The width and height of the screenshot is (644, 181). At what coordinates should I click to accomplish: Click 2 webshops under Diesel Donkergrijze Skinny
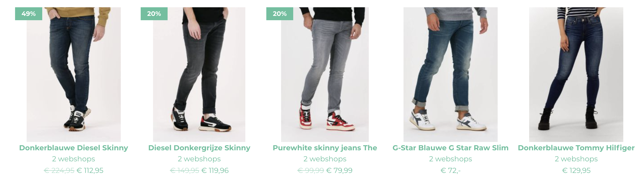pos(199,159)
